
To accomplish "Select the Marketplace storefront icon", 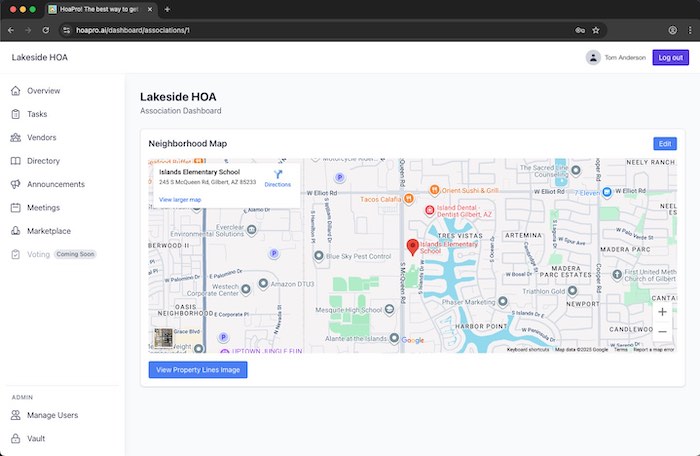I will pyautogui.click(x=16, y=231).
